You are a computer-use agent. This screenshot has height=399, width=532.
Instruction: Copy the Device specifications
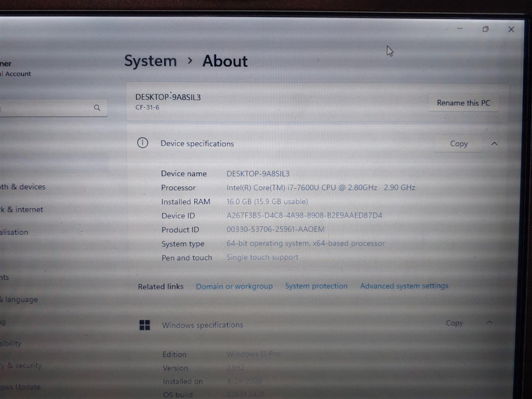459,144
